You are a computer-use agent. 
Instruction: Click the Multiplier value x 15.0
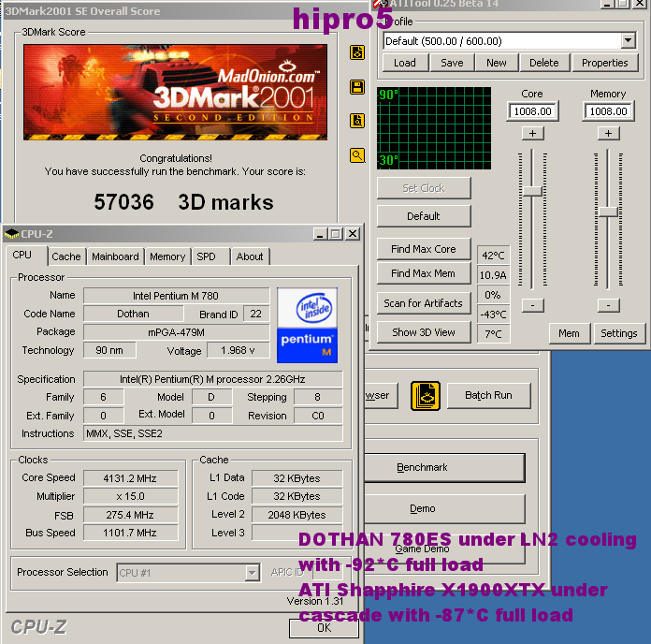coord(130,496)
